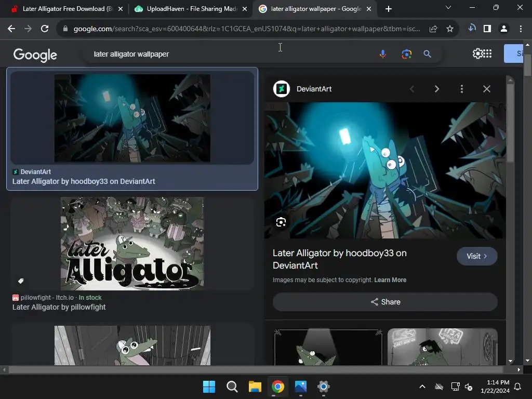Screen dimensions: 532x399
Task: Open Later Alligator by pillowfight result link
Action: click(59, 307)
